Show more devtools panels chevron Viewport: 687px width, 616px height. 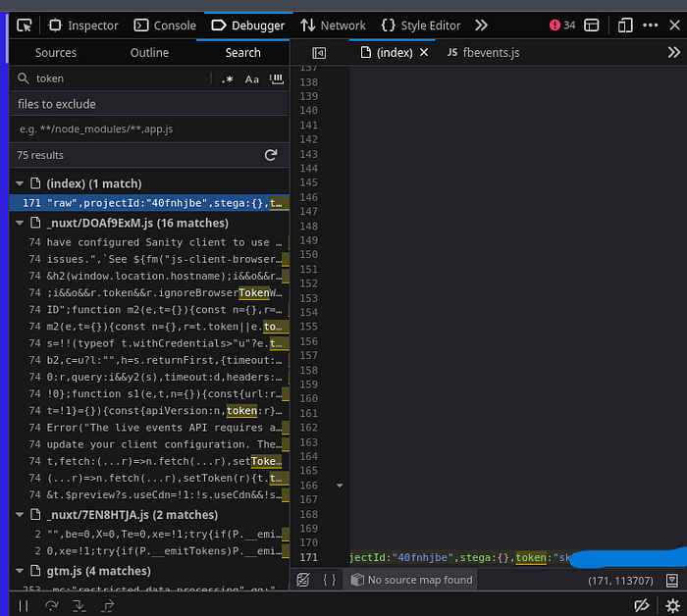481,26
